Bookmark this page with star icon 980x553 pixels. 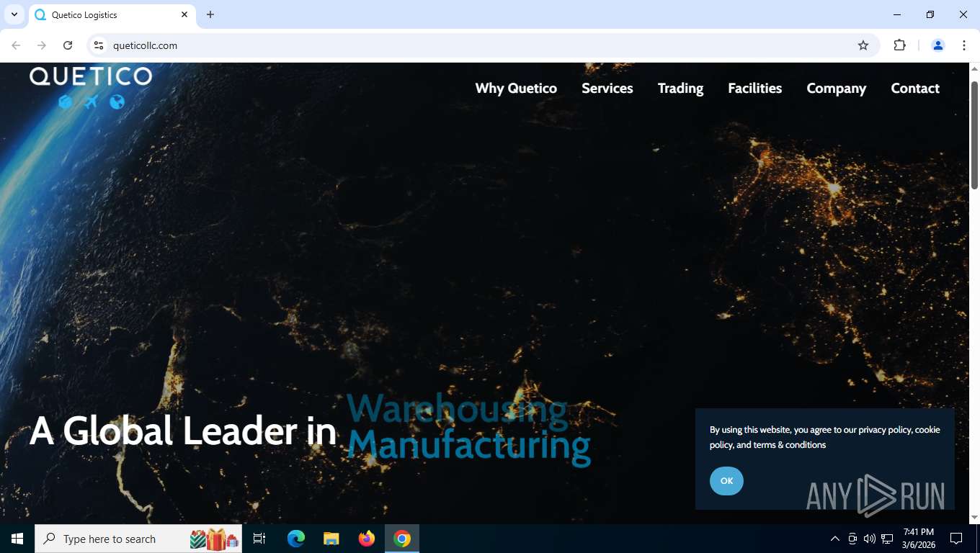(x=863, y=45)
